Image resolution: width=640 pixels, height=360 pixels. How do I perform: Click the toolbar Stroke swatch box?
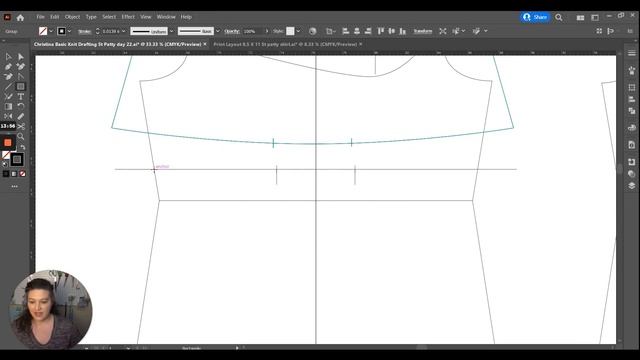tap(17, 160)
